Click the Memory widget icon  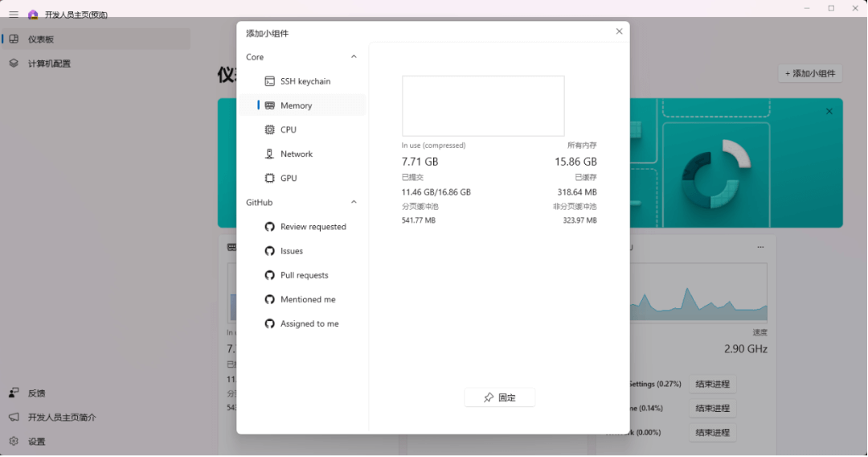click(x=270, y=105)
